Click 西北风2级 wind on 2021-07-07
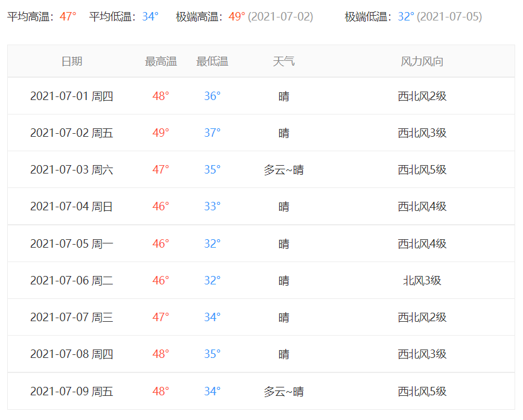This screenshot has width=523, height=420. (422, 317)
